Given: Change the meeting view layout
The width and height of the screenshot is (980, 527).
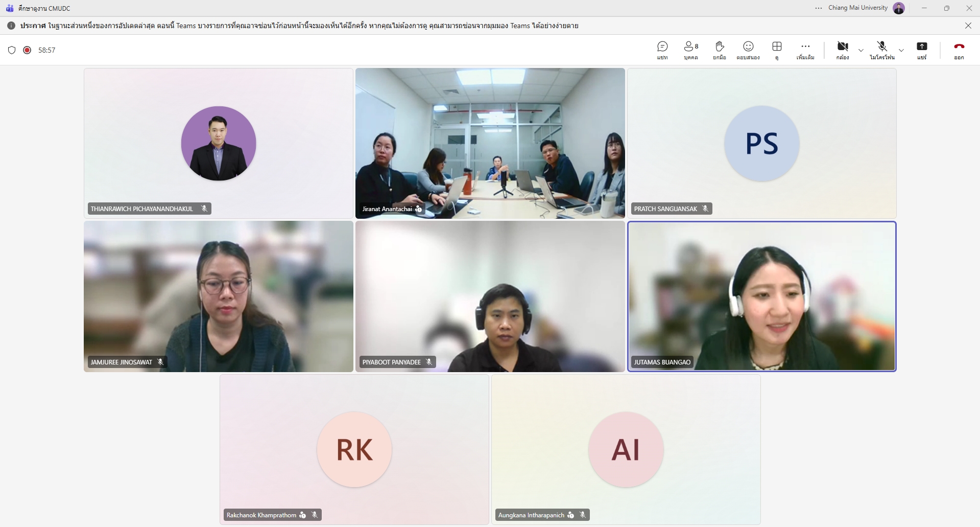Looking at the screenshot, I should [x=777, y=50].
